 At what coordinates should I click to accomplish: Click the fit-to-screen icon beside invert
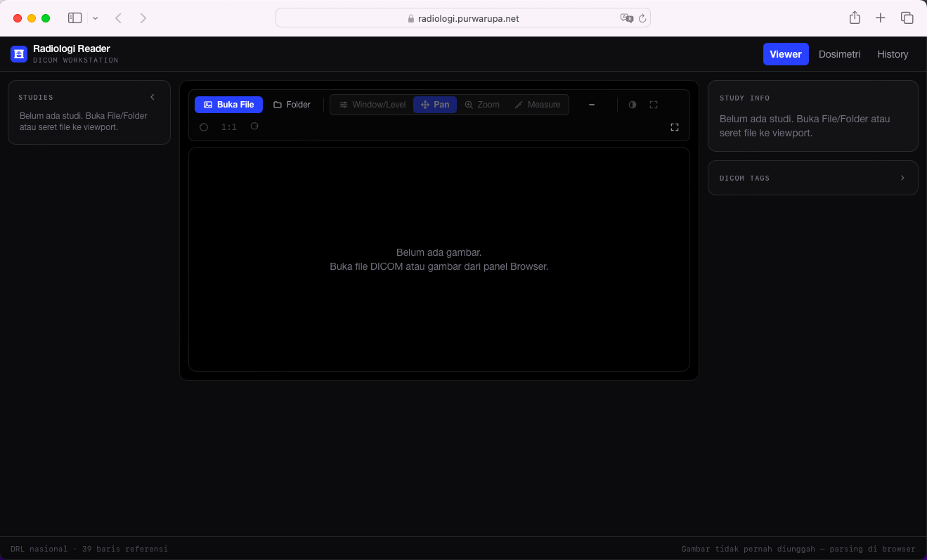(654, 105)
